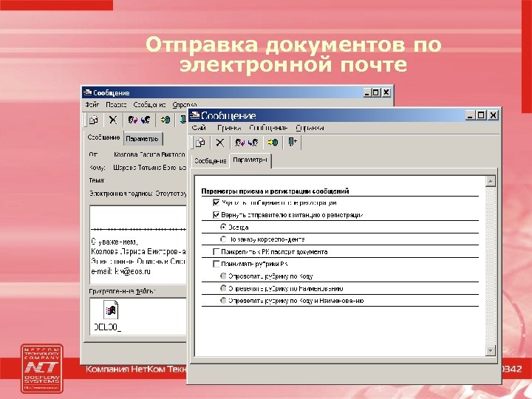Click the X delete icon in back window toolbar

113,120
